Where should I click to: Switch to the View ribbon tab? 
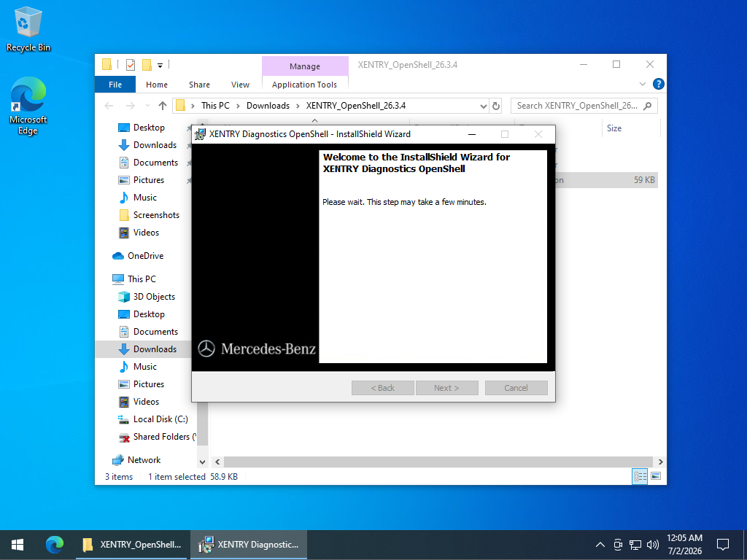[240, 85]
